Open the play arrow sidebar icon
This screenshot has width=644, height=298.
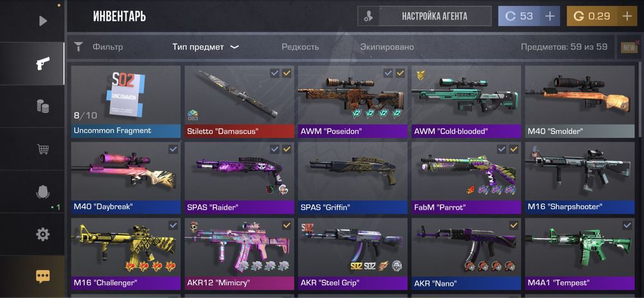pos(43,21)
